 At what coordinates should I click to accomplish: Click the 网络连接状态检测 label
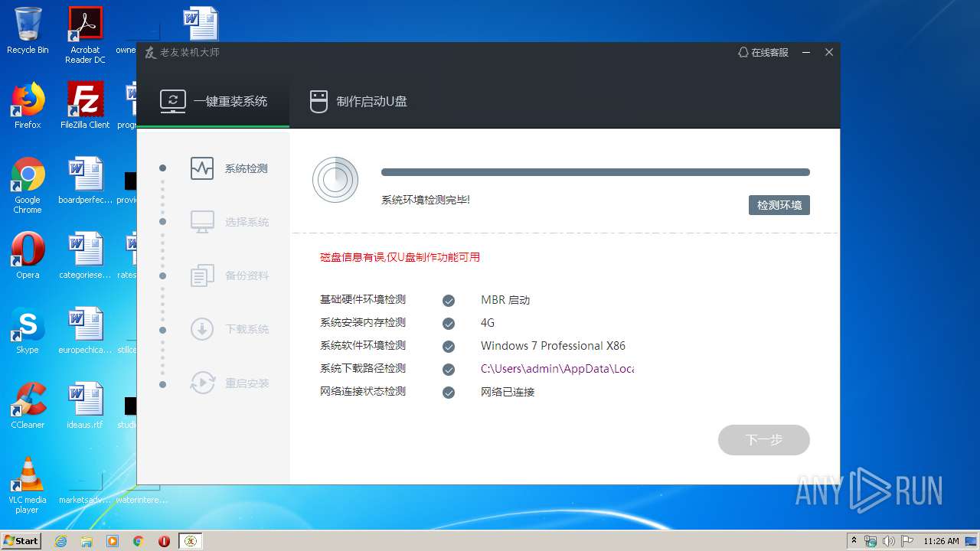(x=363, y=391)
